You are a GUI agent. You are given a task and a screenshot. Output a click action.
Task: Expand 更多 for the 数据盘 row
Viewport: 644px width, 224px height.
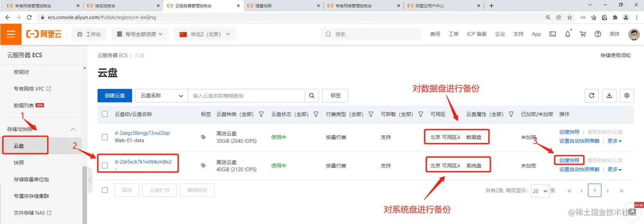tap(615, 141)
